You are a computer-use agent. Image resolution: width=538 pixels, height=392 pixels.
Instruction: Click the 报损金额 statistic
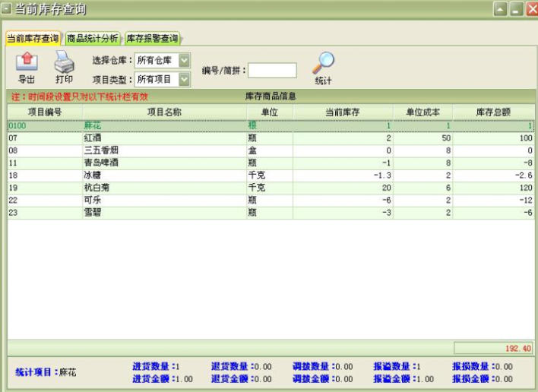point(483,378)
